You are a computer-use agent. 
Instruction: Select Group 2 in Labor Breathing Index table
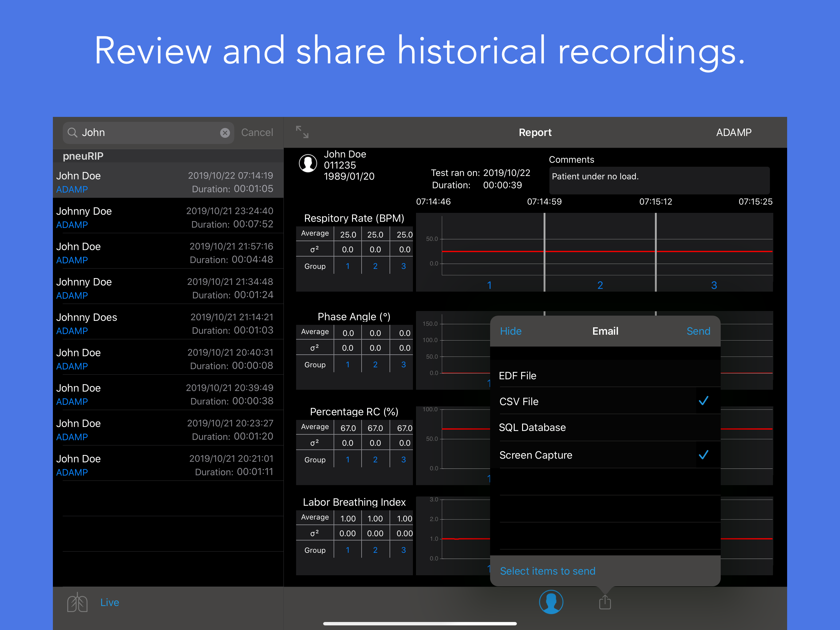tap(375, 550)
